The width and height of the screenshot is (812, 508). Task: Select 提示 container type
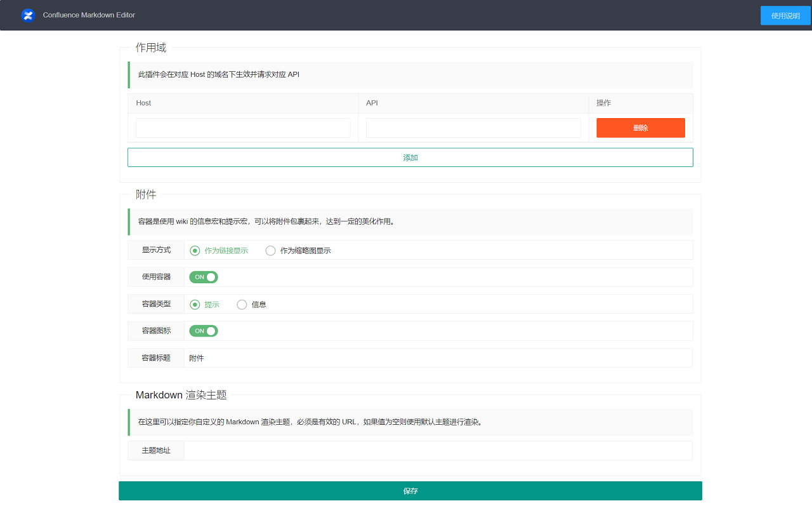click(x=205, y=305)
